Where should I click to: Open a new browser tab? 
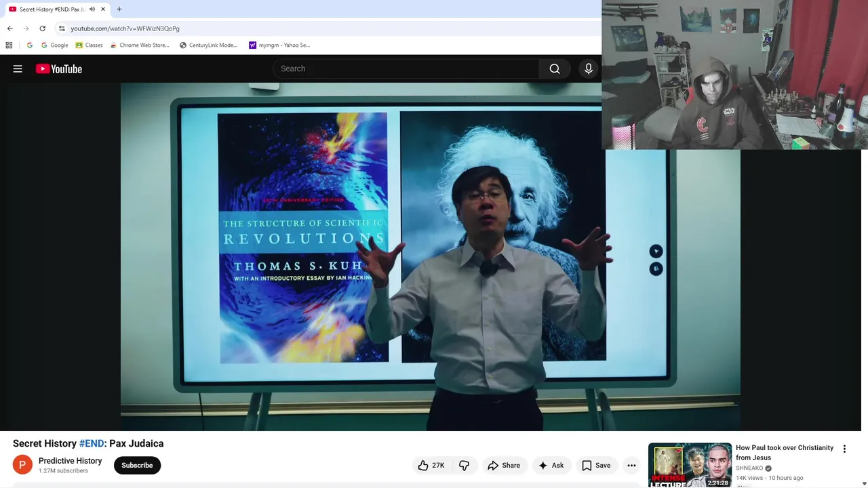point(119,9)
